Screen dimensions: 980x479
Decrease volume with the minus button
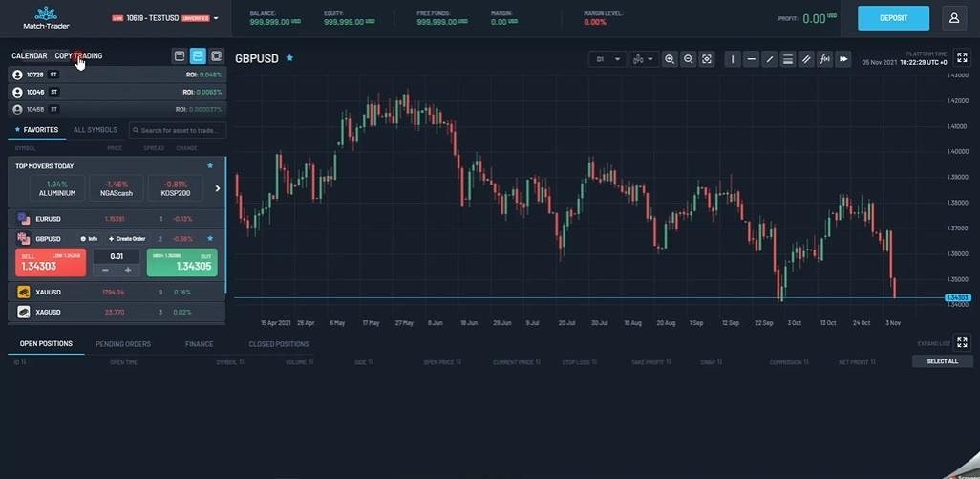coord(105,271)
